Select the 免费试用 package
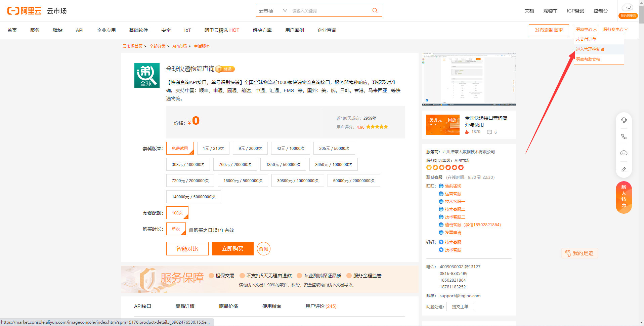 pyautogui.click(x=180, y=148)
